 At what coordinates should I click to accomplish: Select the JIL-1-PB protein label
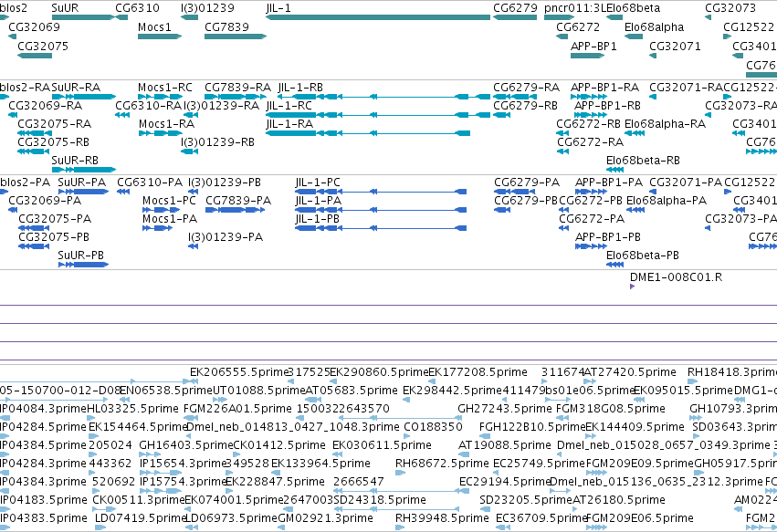(x=318, y=219)
